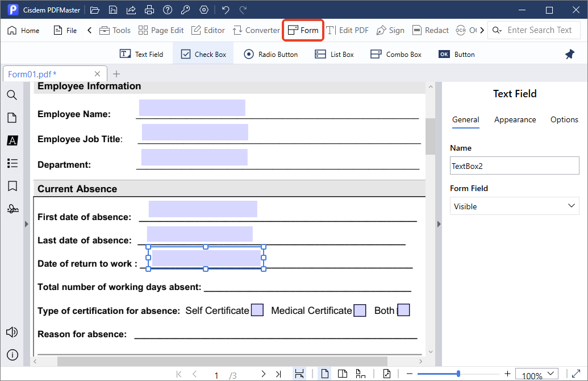Open the search panel magnifier icon
This screenshot has height=381, width=588.
(12, 95)
